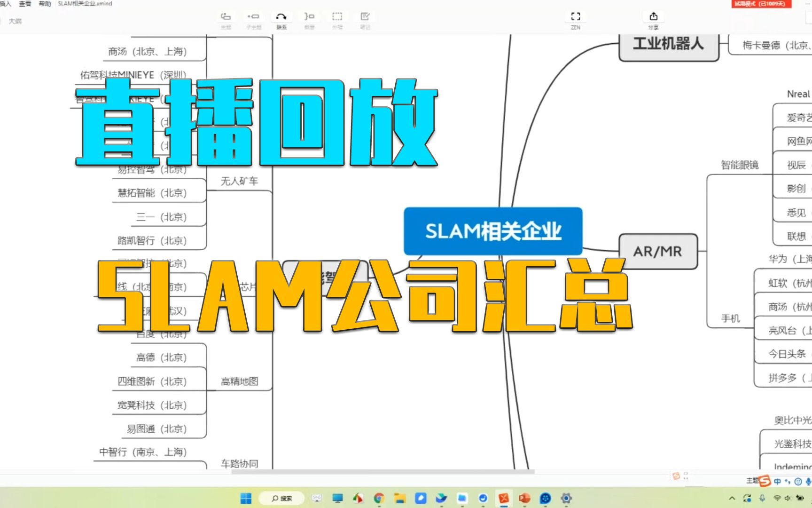Screen dimensions: 812x508
Task: Click the 梅卡曼德 node
Action: click(x=777, y=45)
